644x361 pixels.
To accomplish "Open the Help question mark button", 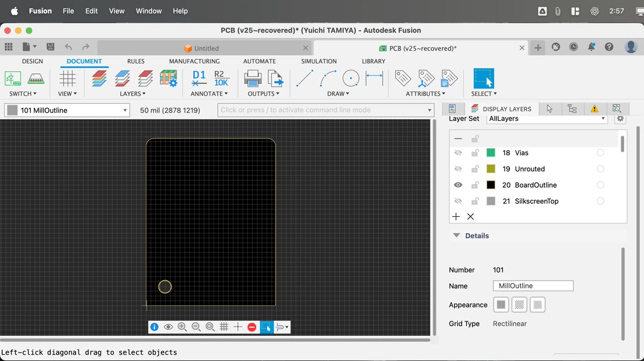I will click(x=609, y=47).
